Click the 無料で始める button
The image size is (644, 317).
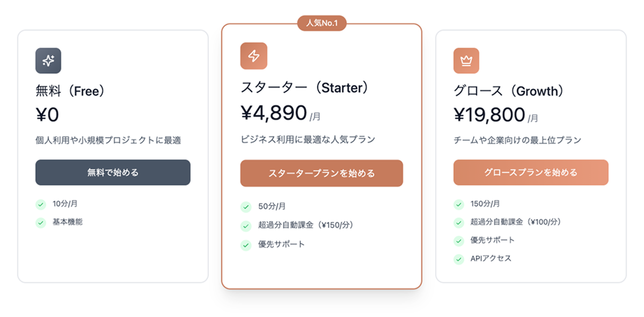click(113, 172)
